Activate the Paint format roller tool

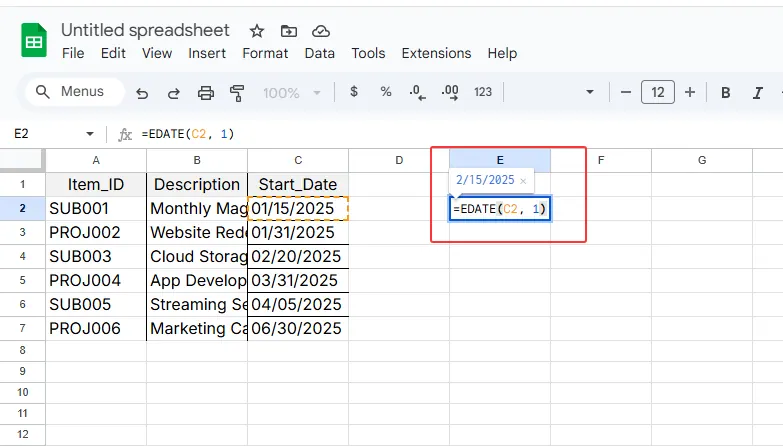(x=237, y=93)
